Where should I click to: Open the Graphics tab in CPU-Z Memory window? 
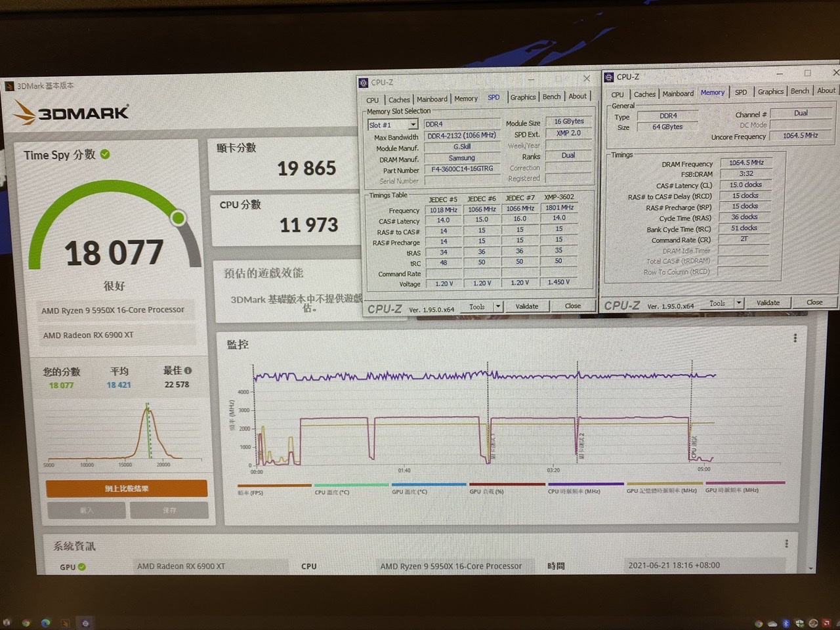[770, 91]
